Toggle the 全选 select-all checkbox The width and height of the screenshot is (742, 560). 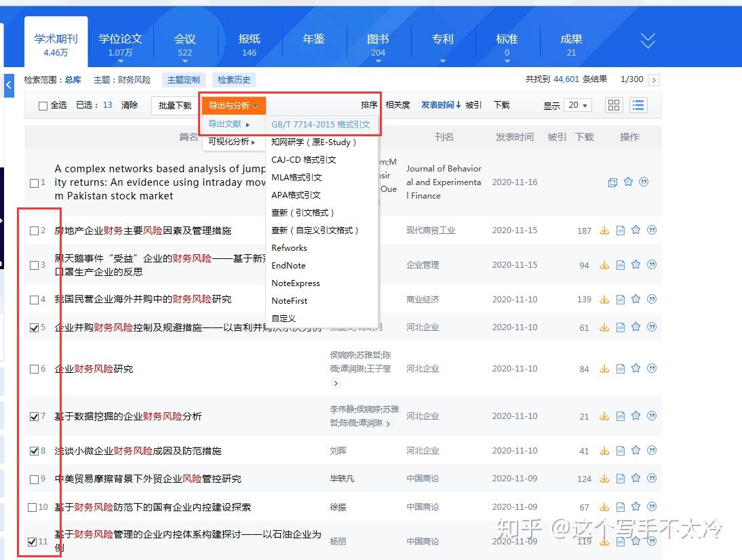[43, 106]
